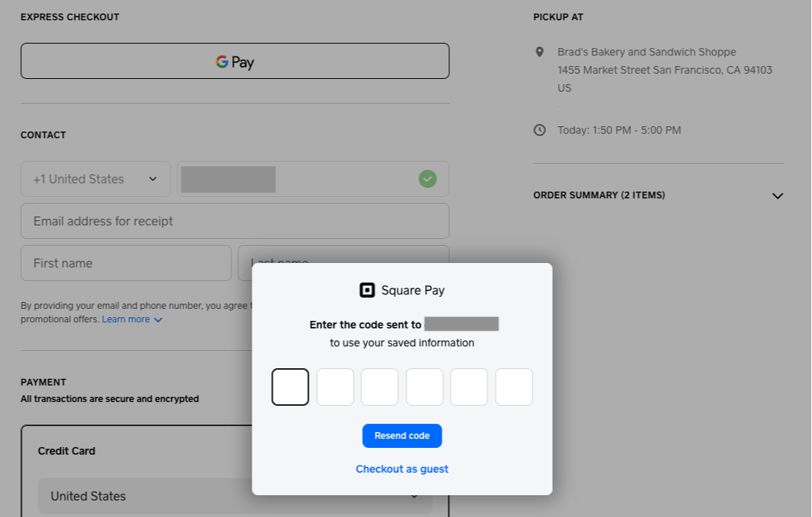This screenshot has height=517, width=812.
Task: Open the +1 United States country code dropdown
Action: 96,179
